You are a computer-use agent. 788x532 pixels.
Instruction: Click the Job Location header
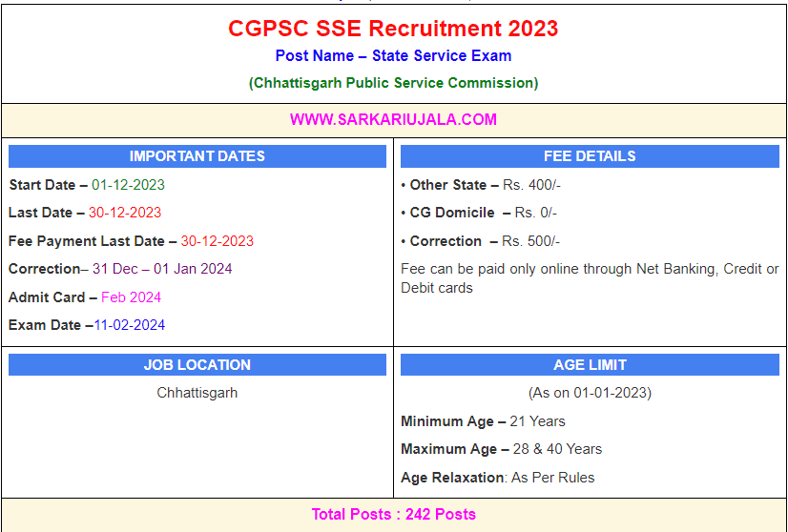point(197,365)
